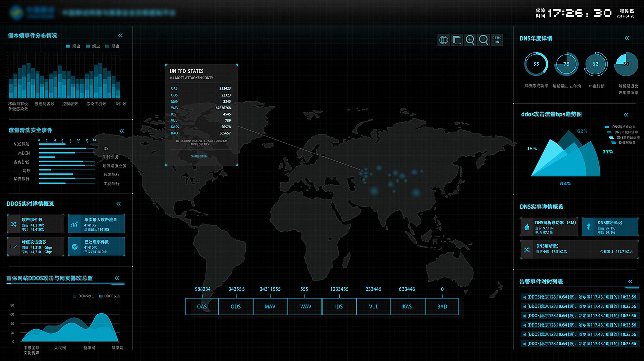Click the DNS解析量 legend swatch in trend chart

[613, 142]
